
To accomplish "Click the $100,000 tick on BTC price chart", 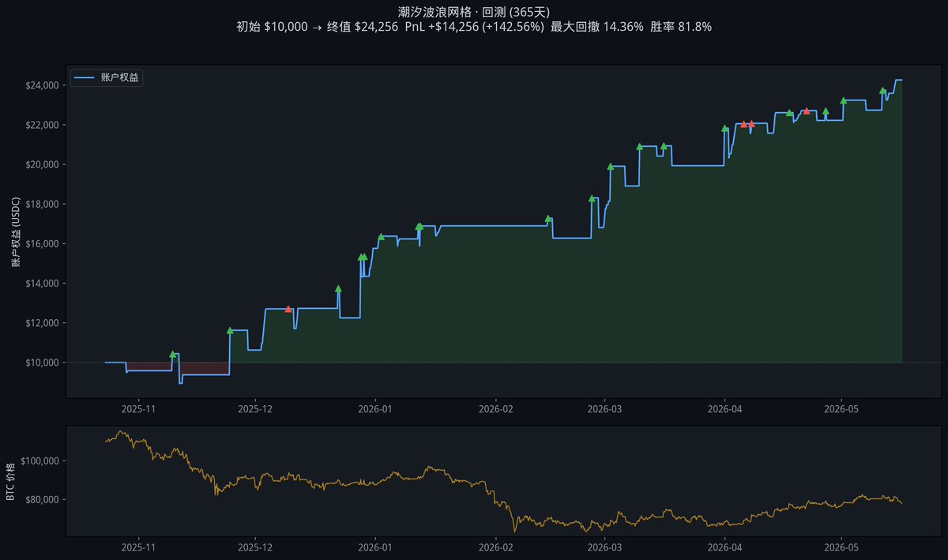I will [39, 460].
